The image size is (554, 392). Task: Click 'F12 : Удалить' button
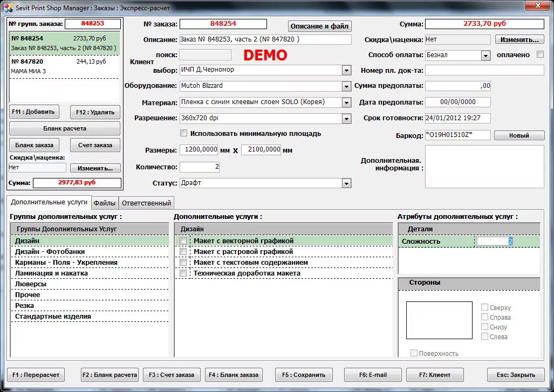tap(95, 112)
